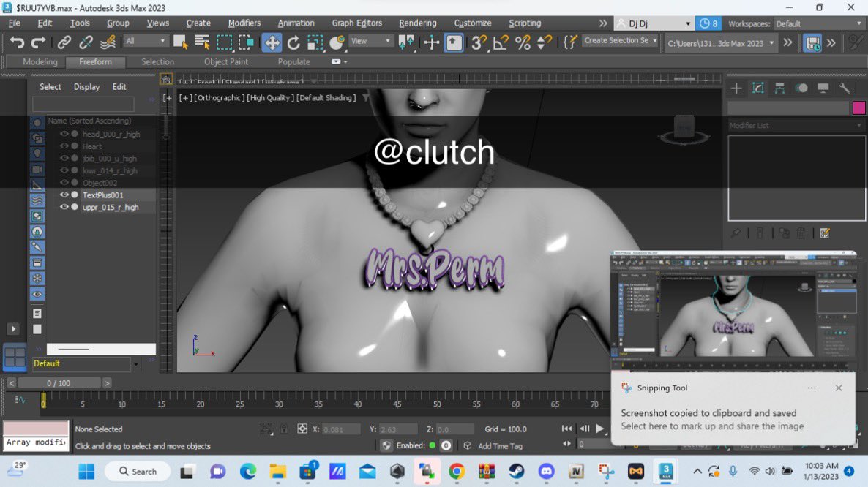Open Create Selection Set dropdown
868x487 pixels.
[x=620, y=41]
